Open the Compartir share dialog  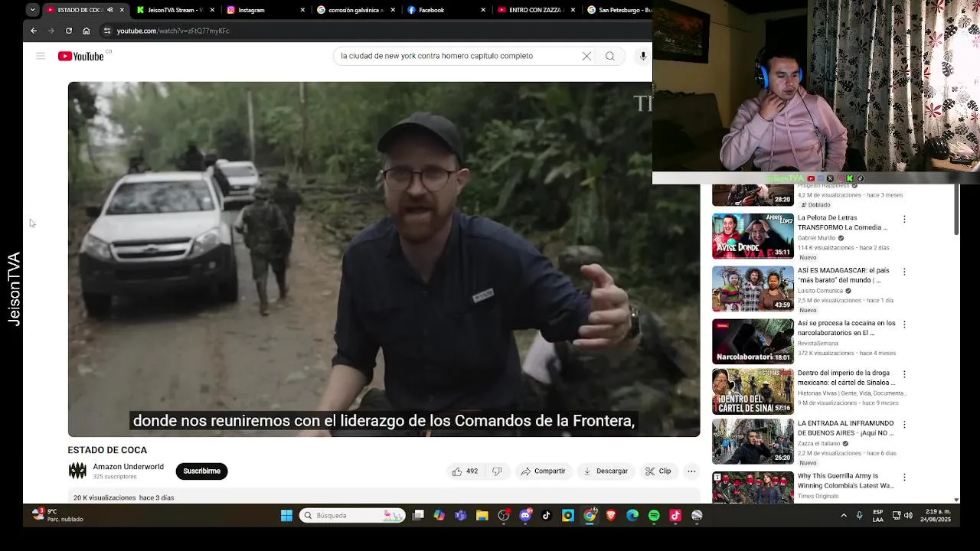click(543, 471)
